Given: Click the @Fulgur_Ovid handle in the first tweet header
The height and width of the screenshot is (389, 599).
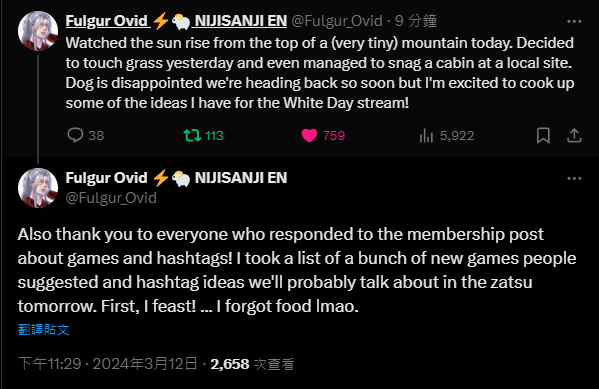Looking at the screenshot, I should (337, 21).
